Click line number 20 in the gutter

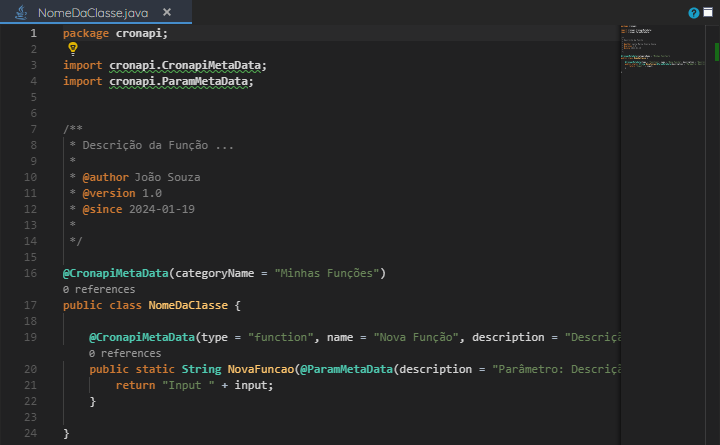(x=30, y=369)
